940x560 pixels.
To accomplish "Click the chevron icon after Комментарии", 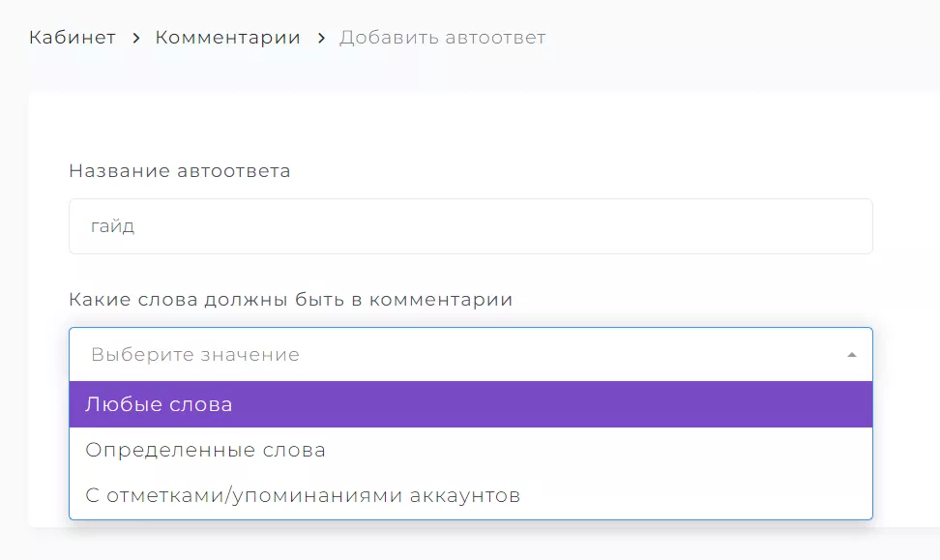I will click(x=321, y=38).
